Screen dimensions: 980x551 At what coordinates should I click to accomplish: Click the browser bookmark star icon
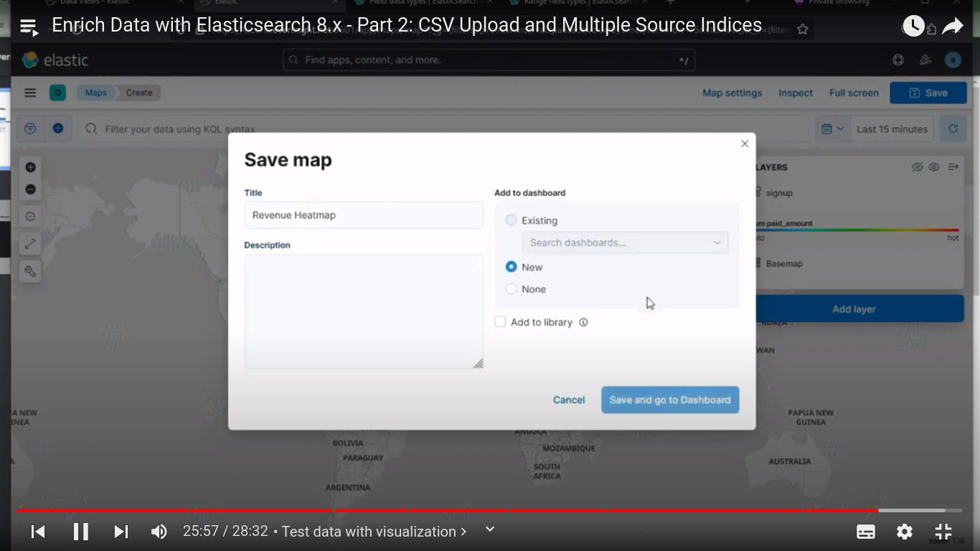pos(802,29)
